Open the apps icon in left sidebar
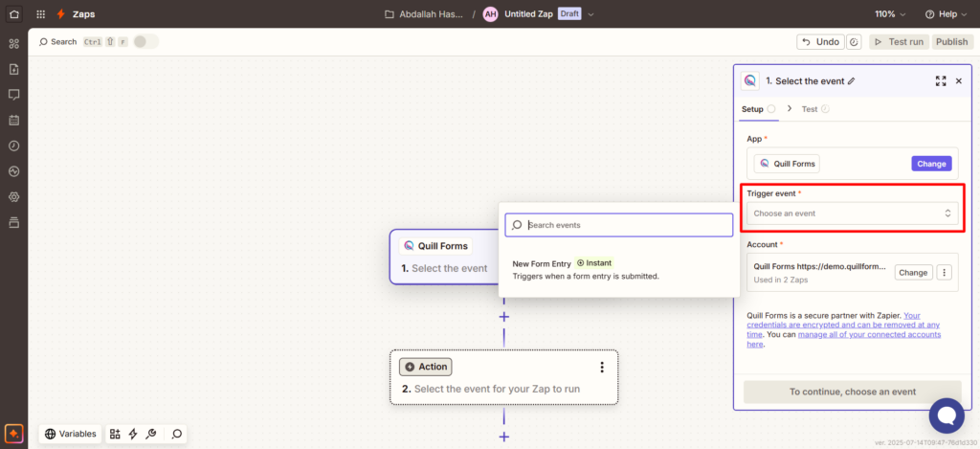 (x=13, y=44)
